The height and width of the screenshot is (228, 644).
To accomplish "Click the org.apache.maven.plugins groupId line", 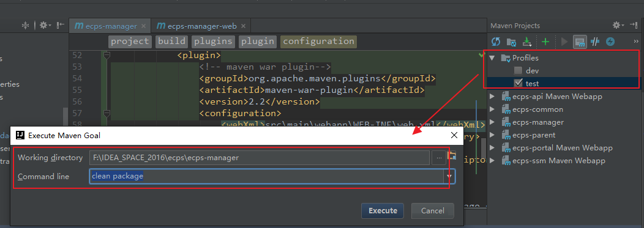I will 317,78.
